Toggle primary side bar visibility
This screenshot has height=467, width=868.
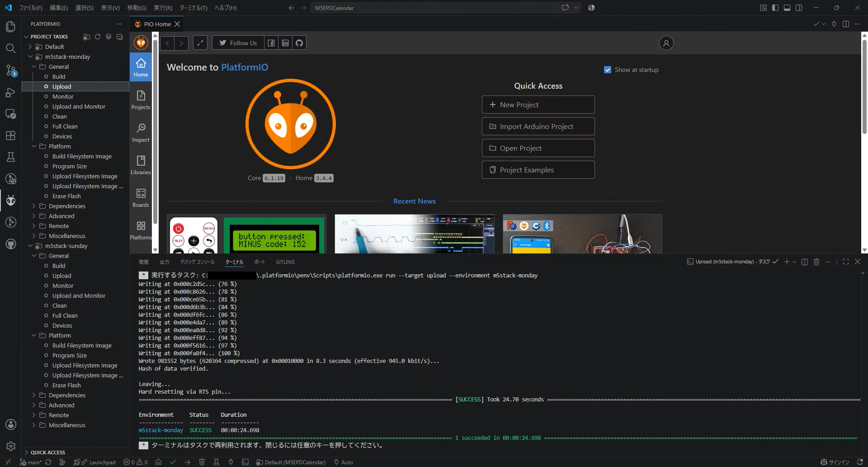775,8
